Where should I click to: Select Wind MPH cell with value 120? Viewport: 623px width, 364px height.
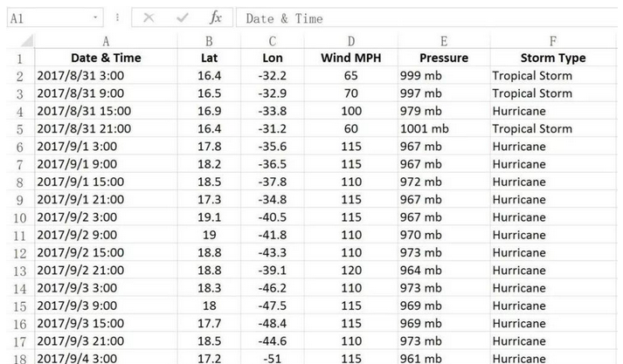(351, 271)
